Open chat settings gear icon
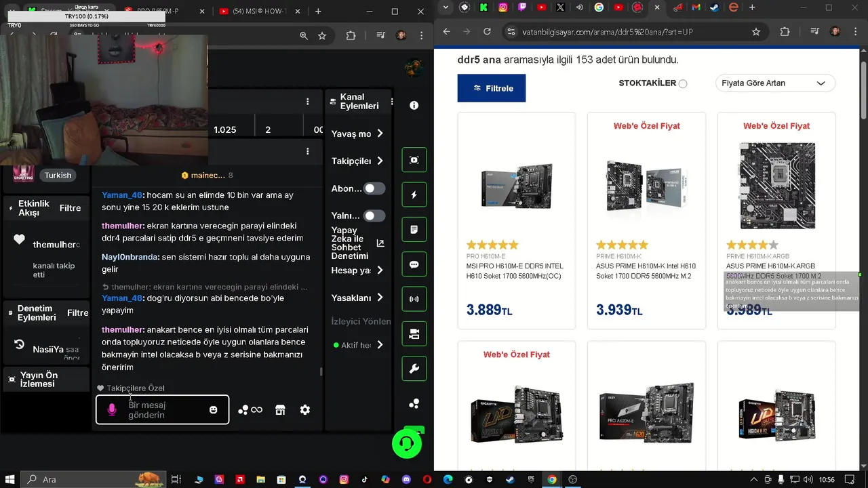The image size is (868, 488). click(305, 409)
